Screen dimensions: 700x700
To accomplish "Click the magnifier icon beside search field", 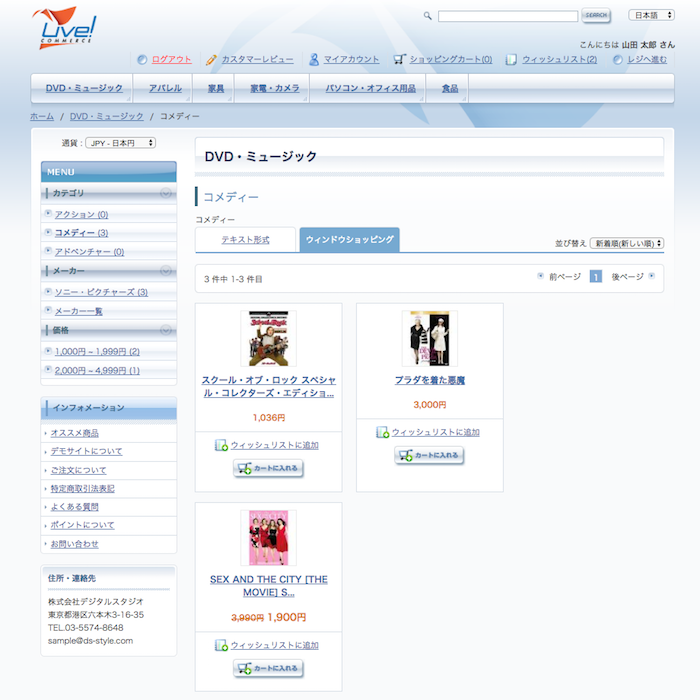I will (x=428, y=16).
